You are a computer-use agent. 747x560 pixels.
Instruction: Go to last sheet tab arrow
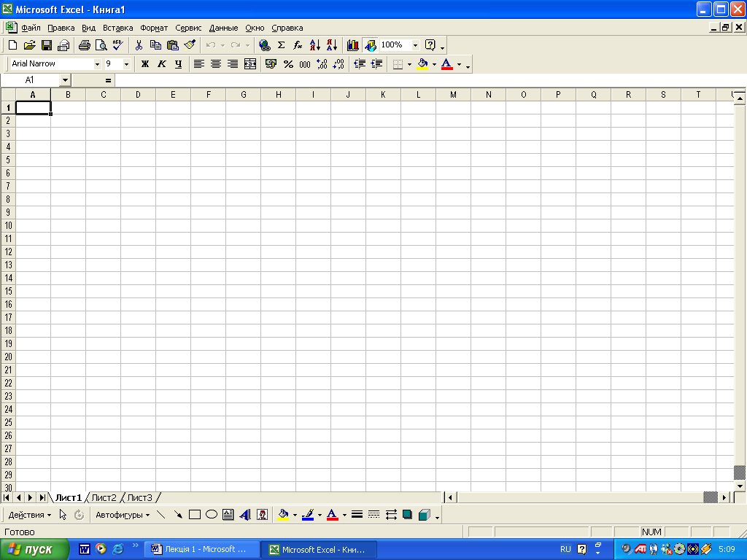coord(42,497)
